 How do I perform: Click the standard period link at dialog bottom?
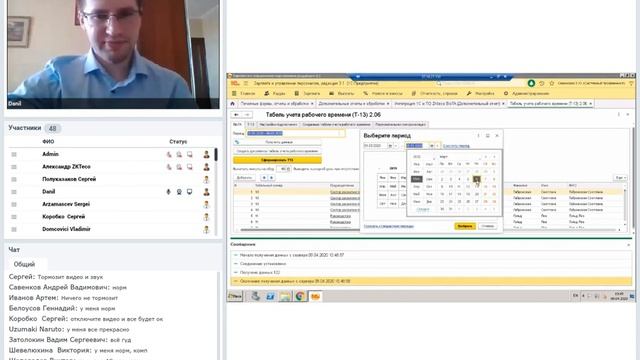389,226
